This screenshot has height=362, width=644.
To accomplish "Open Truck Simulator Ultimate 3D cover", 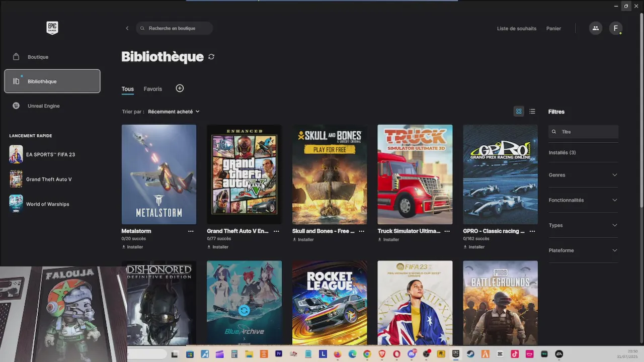I will [x=415, y=174].
